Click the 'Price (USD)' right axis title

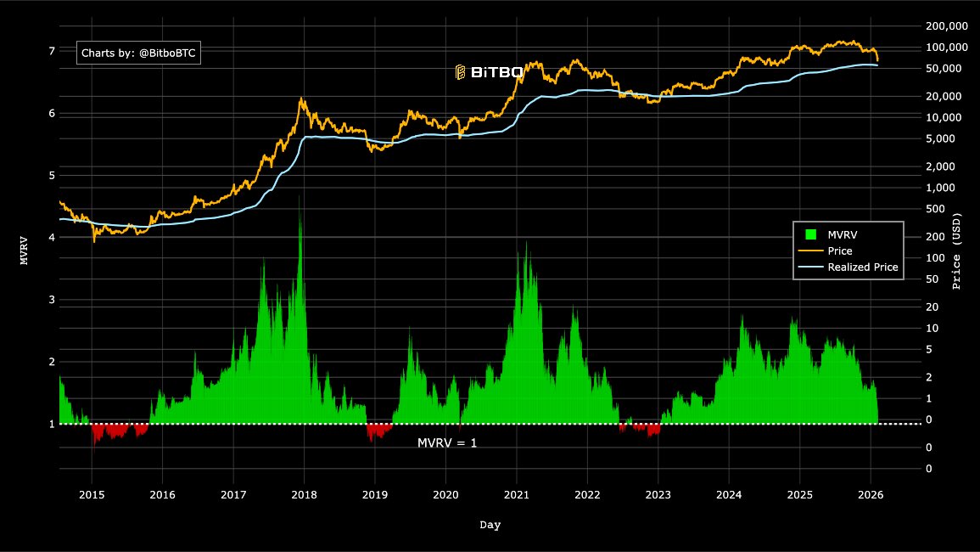956,251
